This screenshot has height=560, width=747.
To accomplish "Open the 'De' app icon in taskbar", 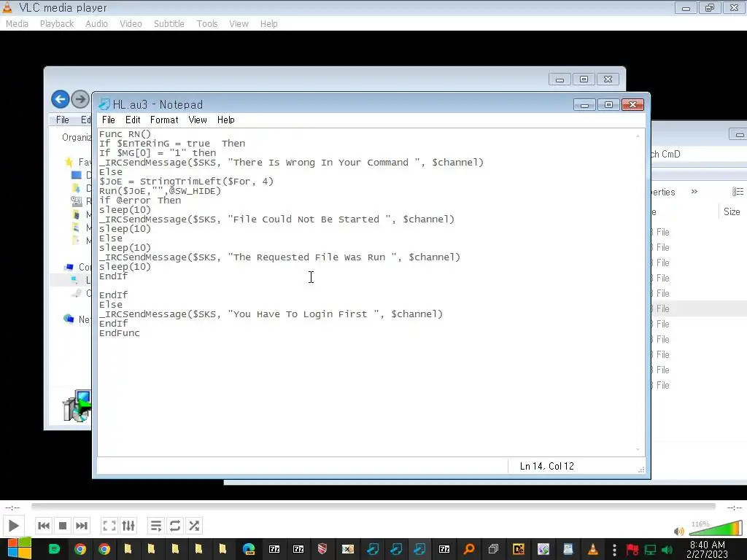I will pos(519,549).
